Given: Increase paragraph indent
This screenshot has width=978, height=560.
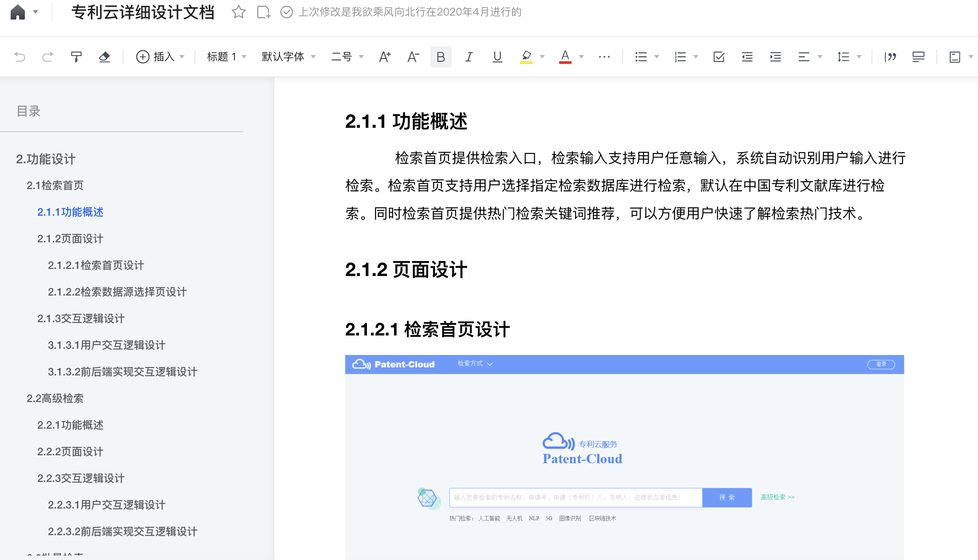Looking at the screenshot, I should coord(775,57).
